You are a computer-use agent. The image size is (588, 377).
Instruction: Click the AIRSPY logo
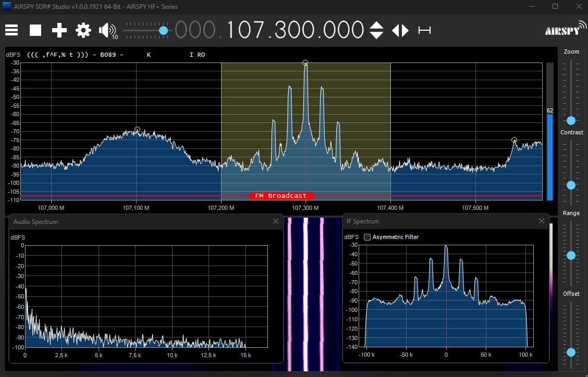click(x=562, y=30)
